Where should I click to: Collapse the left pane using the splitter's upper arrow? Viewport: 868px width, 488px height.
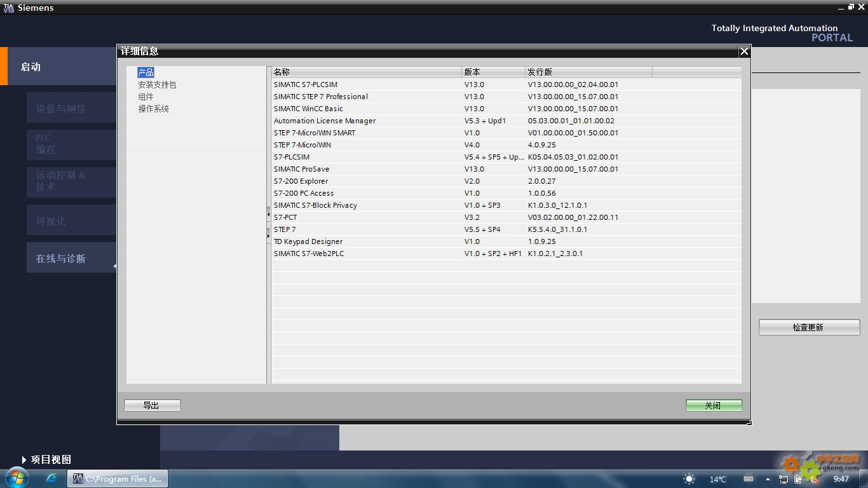pyautogui.click(x=268, y=215)
